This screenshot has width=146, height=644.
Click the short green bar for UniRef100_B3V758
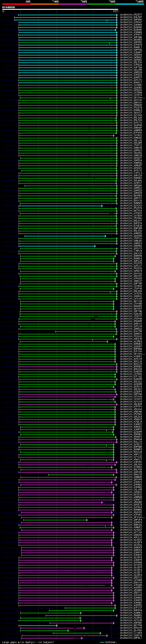86,331
